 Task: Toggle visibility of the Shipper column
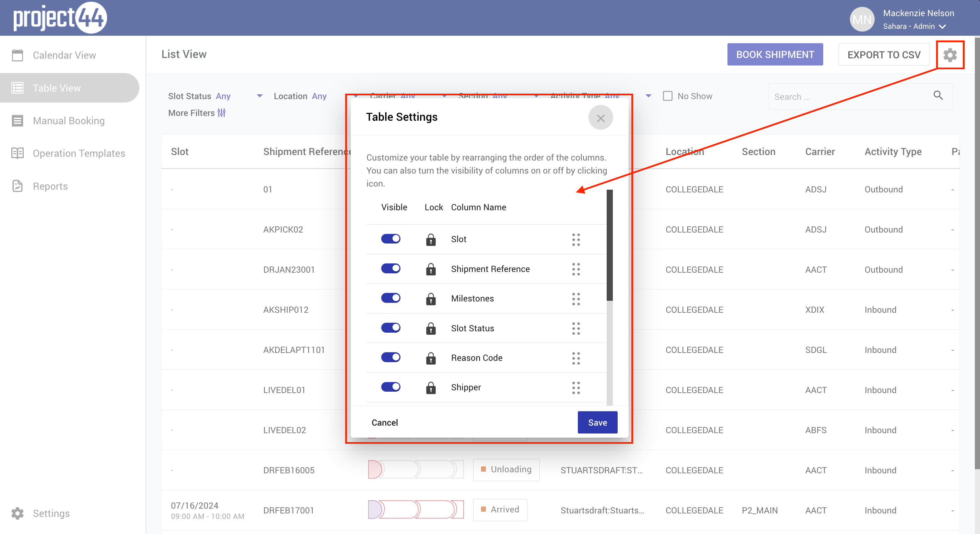tap(391, 387)
